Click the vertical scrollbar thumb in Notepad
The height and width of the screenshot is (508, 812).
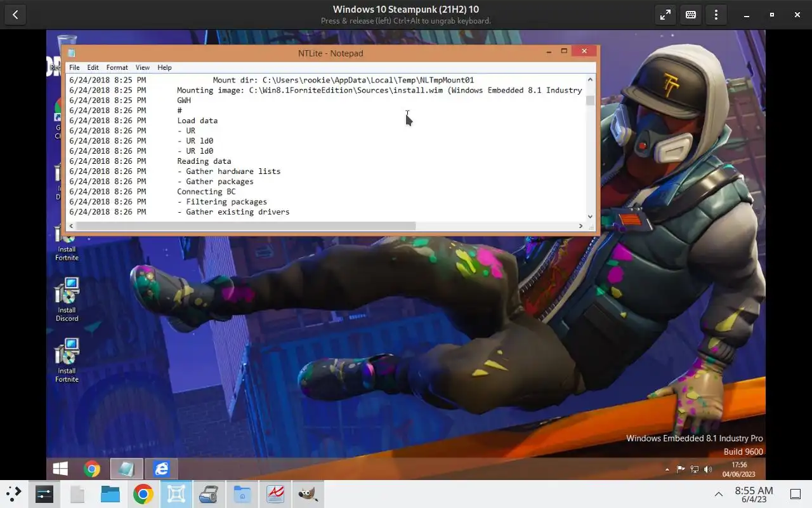coord(591,100)
